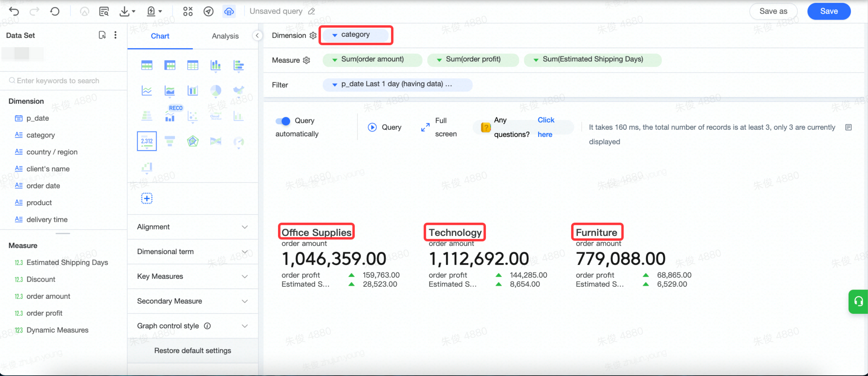
Task: Edit the Unsaved query name pencil icon
Action: pyautogui.click(x=312, y=11)
